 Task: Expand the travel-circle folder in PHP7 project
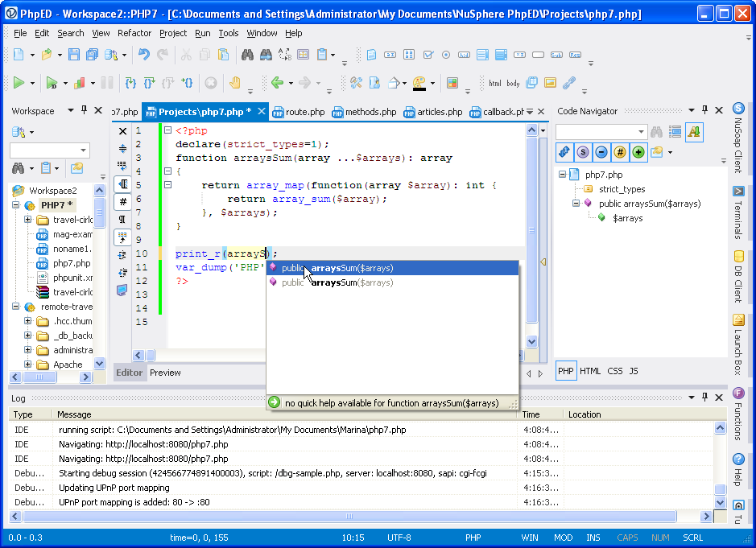pos(27,220)
